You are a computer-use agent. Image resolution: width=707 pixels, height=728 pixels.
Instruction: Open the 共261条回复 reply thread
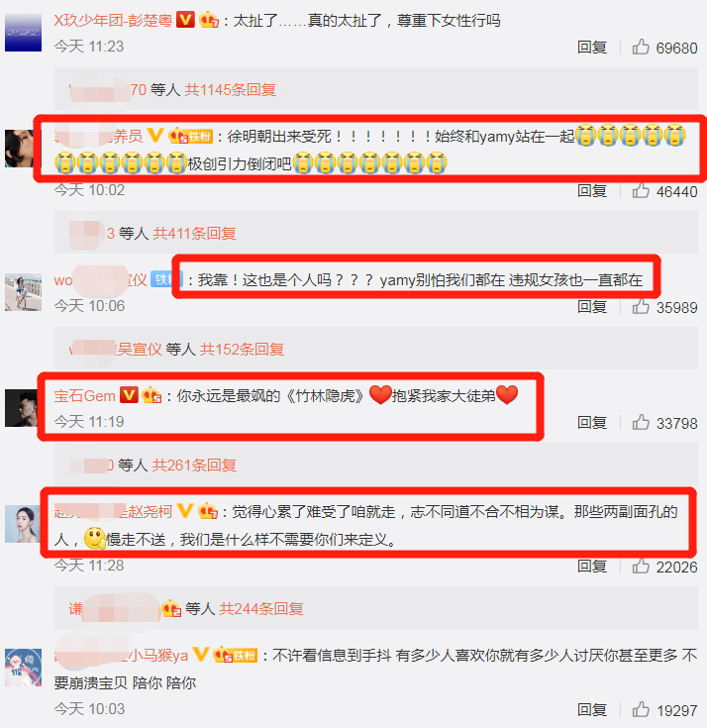[194, 465]
